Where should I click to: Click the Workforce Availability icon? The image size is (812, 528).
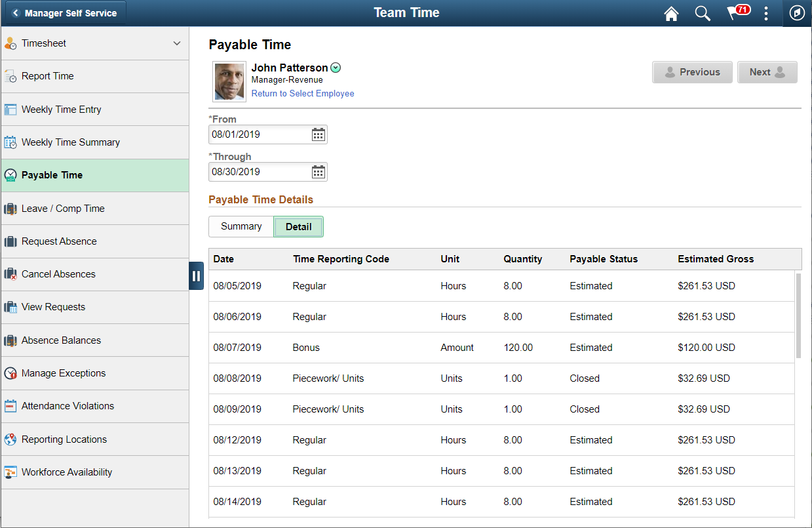tap(10, 472)
